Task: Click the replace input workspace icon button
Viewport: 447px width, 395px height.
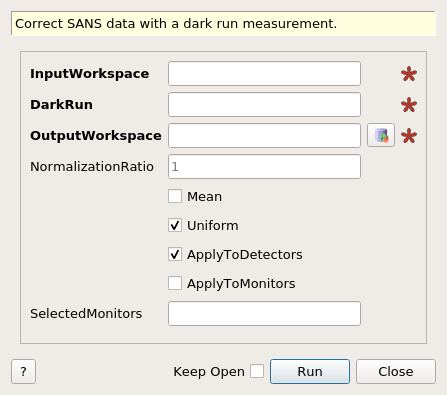Action: point(381,135)
